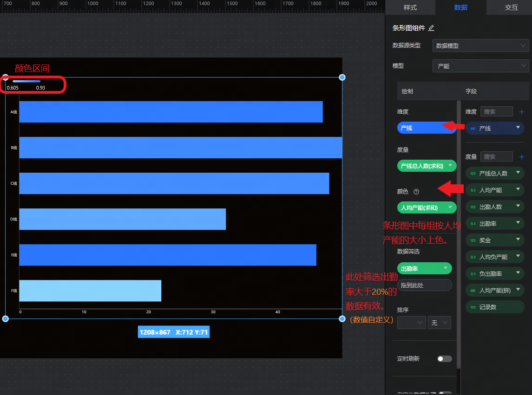Switch to the 交互 tab
The height and width of the screenshot is (395, 532).
coord(511,7)
